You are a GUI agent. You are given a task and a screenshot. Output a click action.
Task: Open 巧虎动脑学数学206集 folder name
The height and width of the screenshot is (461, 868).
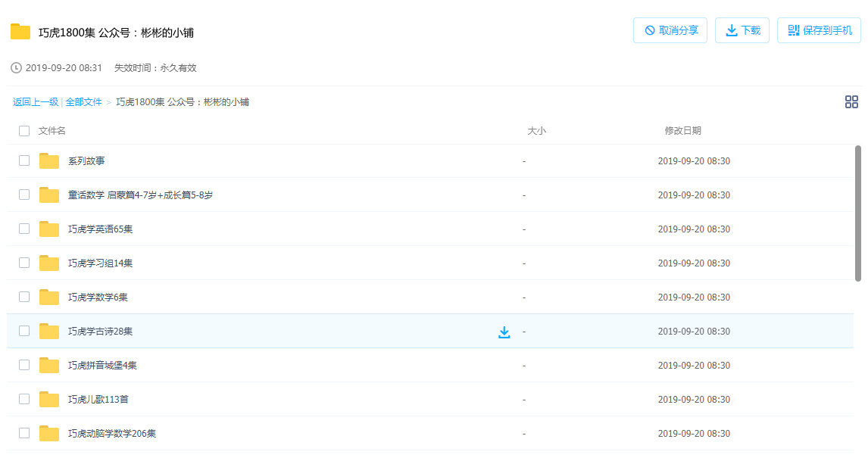tap(112, 433)
